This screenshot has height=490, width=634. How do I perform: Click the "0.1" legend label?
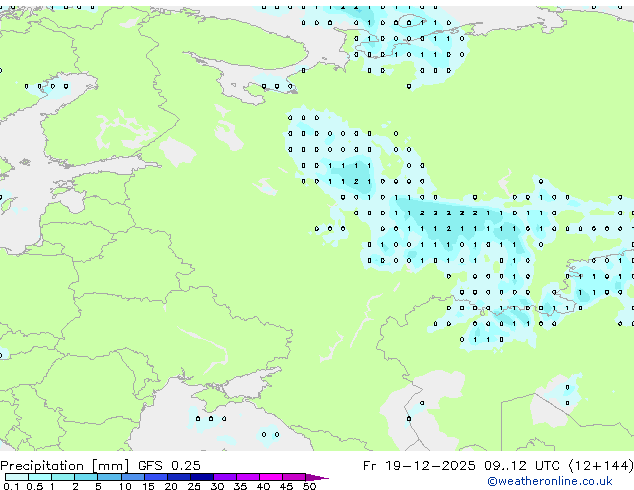[x=11, y=486]
